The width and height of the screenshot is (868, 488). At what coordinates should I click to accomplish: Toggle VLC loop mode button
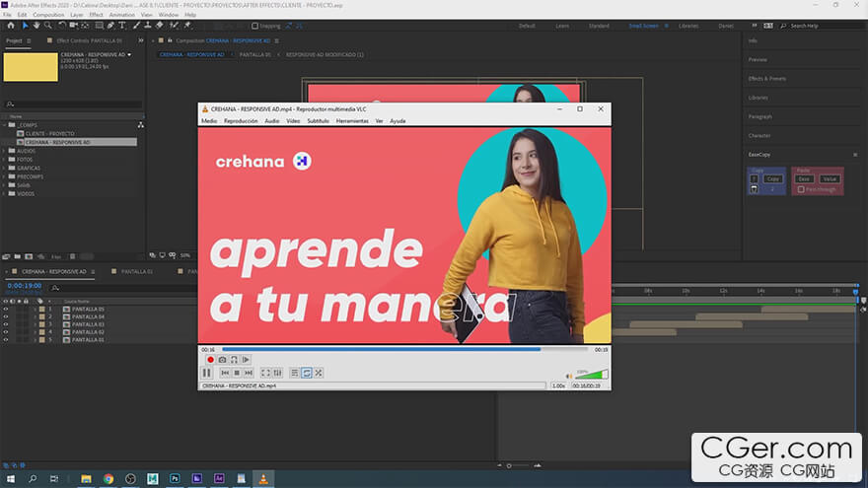307,373
